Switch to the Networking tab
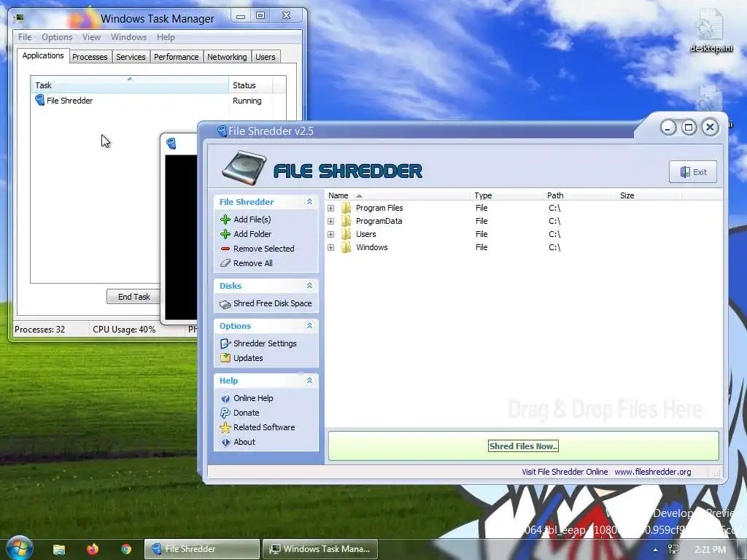This screenshot has width=747, height=560. (x=227, y=57)
